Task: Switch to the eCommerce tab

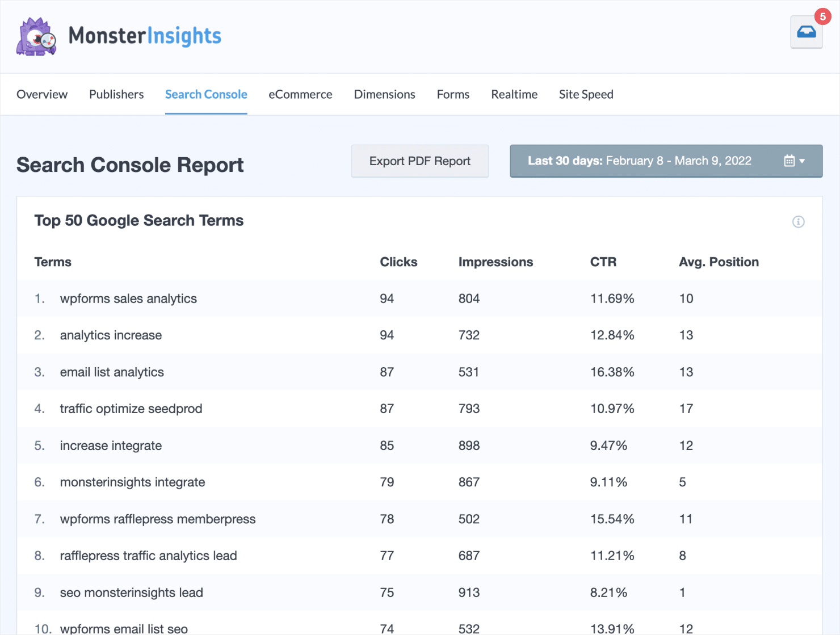Action: click(x=300, y=94)
